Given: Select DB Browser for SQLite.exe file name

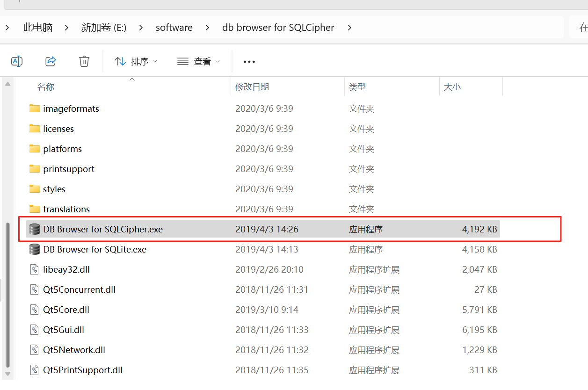Looking at the screenshot, I should (94, 249).
